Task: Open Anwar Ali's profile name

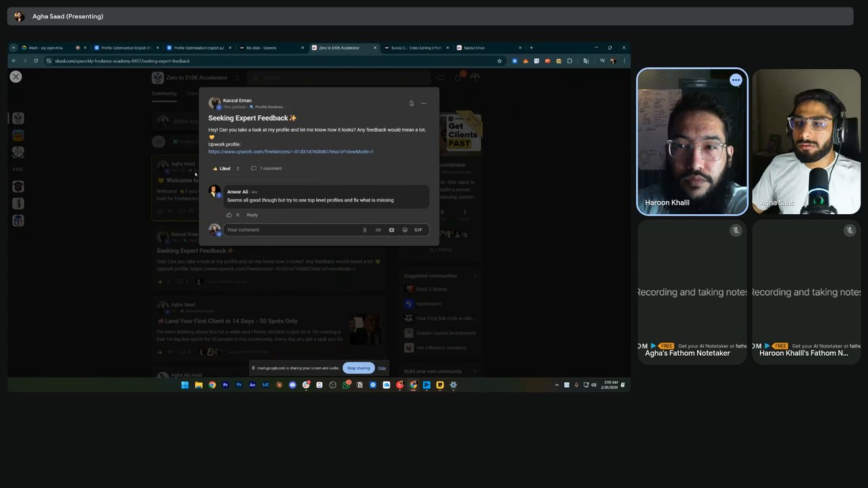Action: click(x=237, y=192)
